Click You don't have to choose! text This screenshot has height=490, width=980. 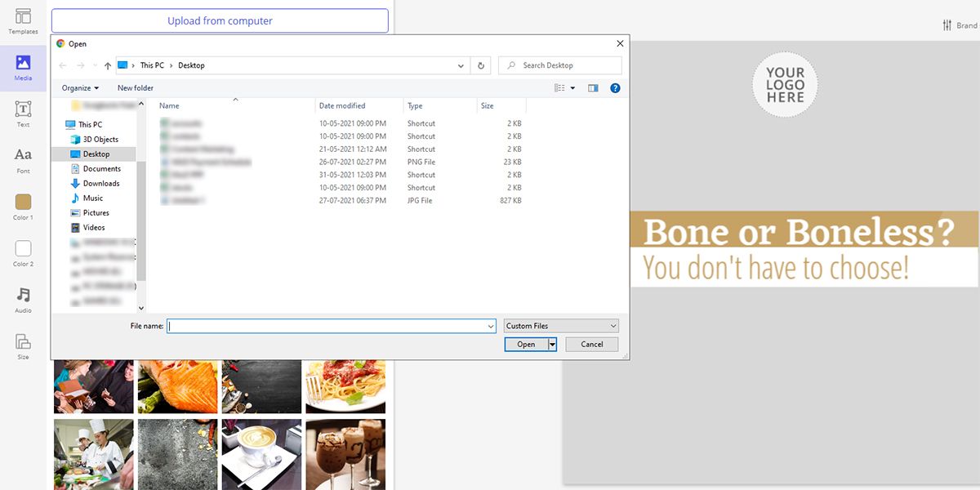tap(775, 268)
